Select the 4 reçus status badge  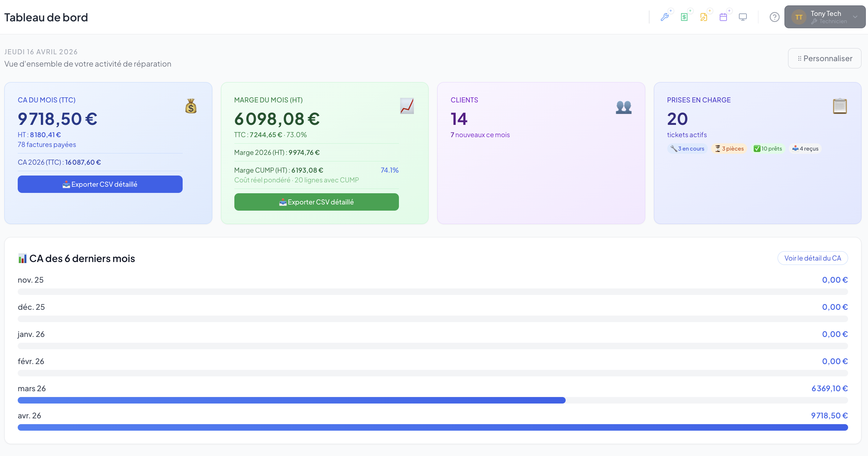805,149
